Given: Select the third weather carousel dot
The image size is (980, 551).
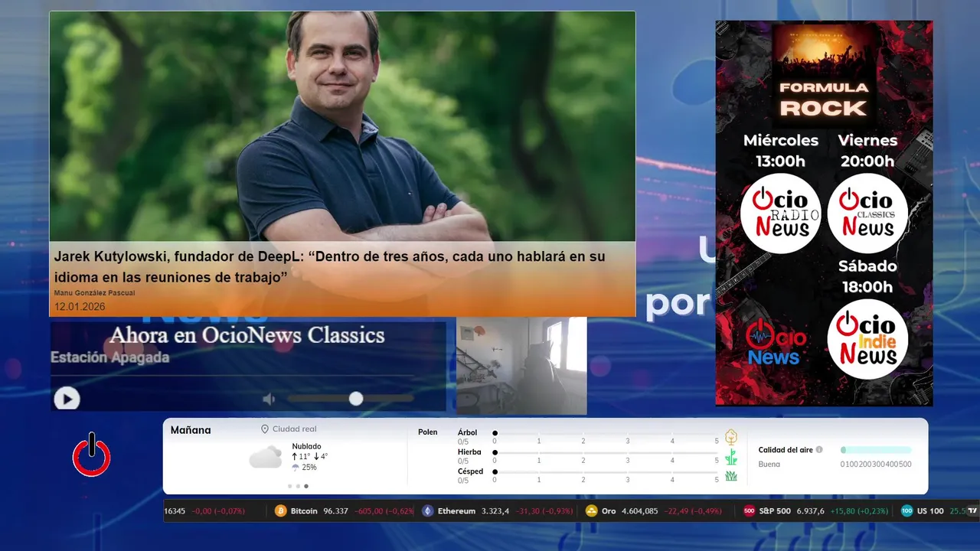Looking at the screenshot, I should pos(306,486).
